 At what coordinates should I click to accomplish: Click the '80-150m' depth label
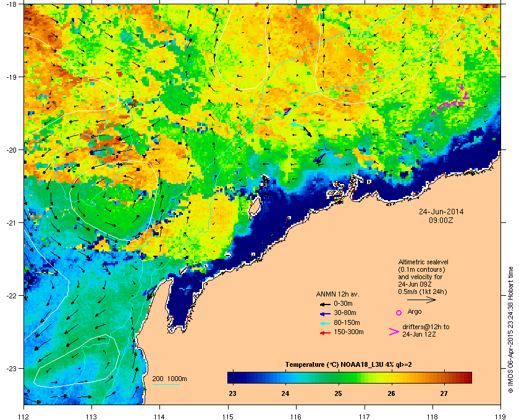click(x=347, y=322)
